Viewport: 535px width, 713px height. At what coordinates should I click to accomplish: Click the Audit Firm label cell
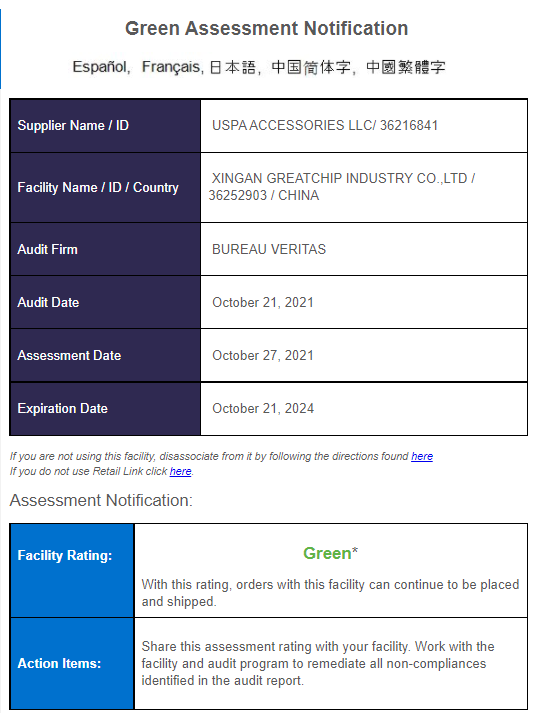pos(105,249)
